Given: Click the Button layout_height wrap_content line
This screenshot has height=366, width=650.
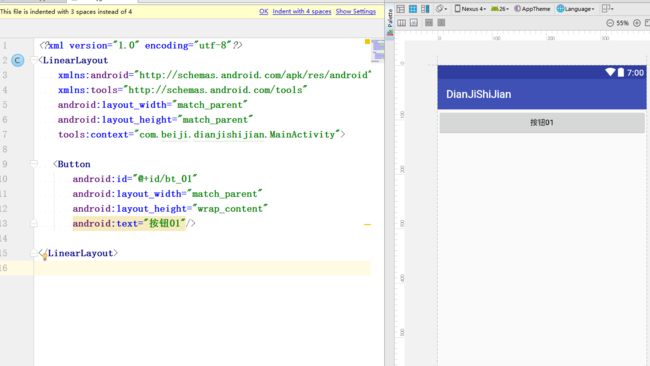Looking at the screenshot, I should 170,209.
